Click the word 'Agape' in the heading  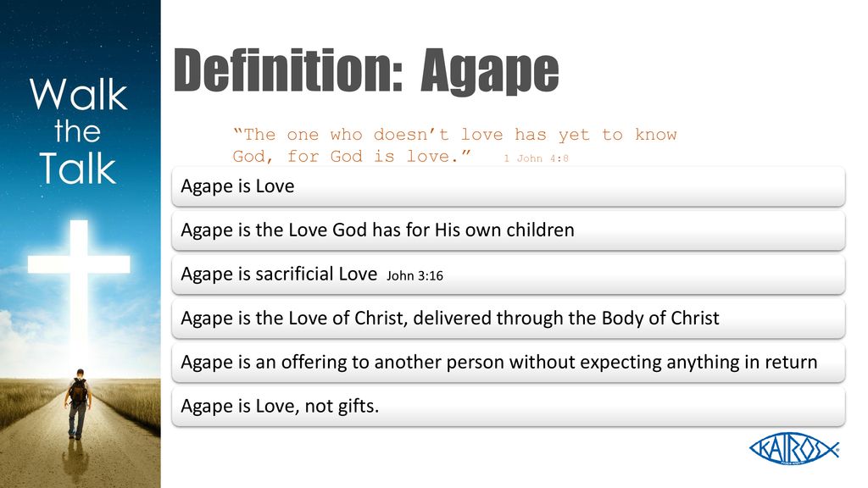(x=490, y=73)
